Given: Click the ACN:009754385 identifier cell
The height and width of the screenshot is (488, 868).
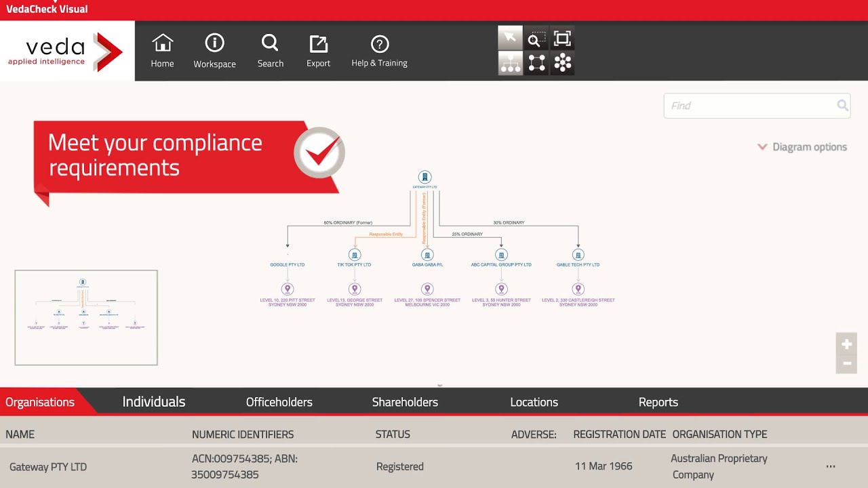Looking at the screenshot, I should 245,466.
